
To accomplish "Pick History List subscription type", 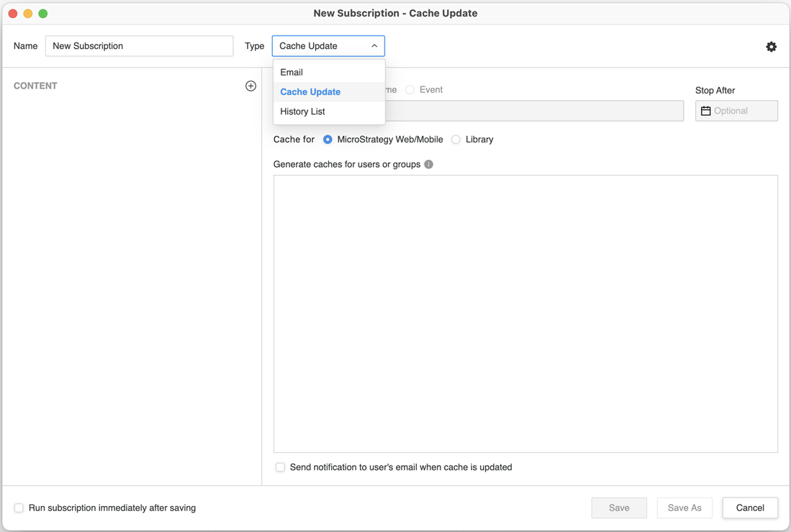I will click(x=302, y=112).
